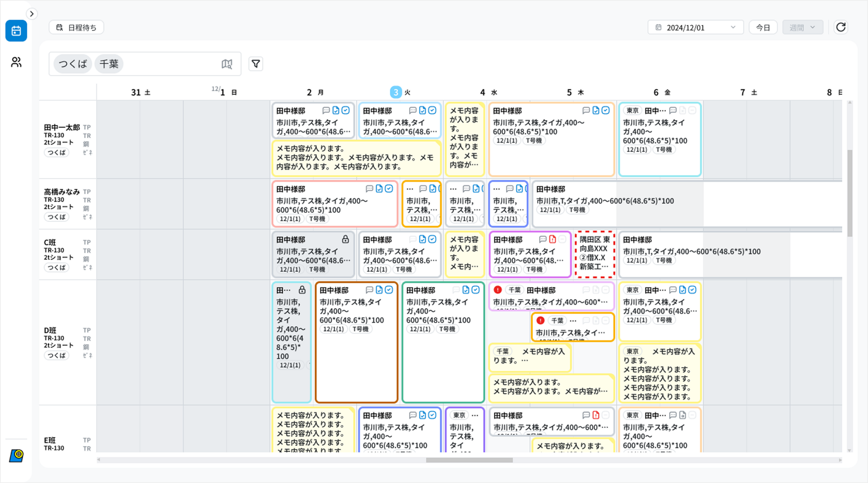Click the T号機 tag on 田中一太郎 Thursday card
The width and height of the screenshot is (868, 483).
(x=534, y=140)
